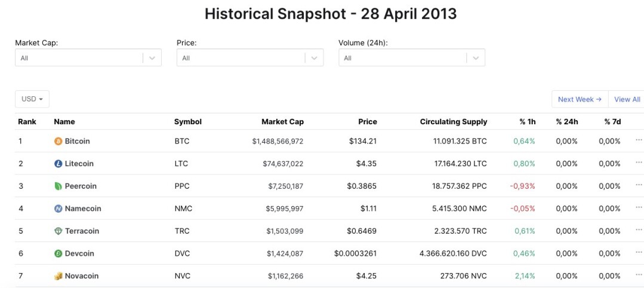This screenshot has width=644, height=288.
Task: Open the Volume (24h) filter dropdown
Action: click(412, 57)
